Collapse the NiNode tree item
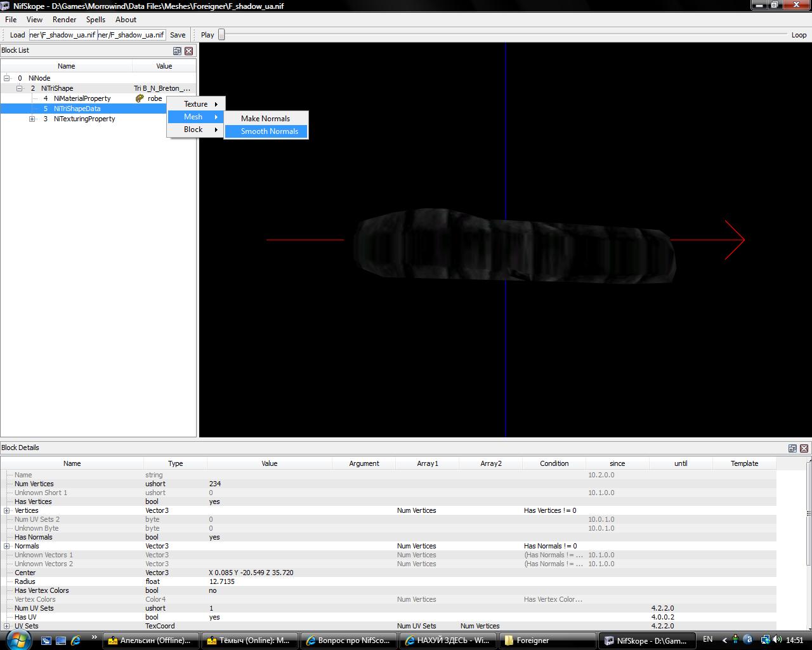The width and height of the screenshot is (812, 650). (x=7, y=78)
